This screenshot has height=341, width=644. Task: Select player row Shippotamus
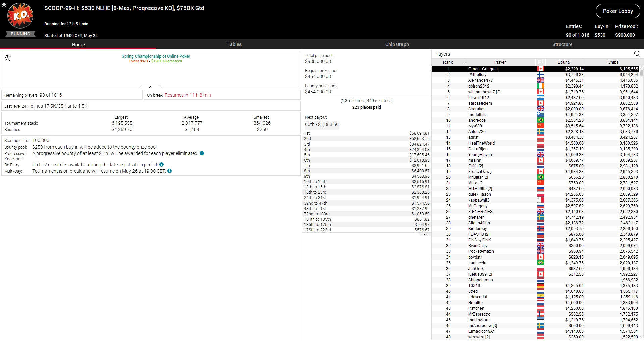536,280
